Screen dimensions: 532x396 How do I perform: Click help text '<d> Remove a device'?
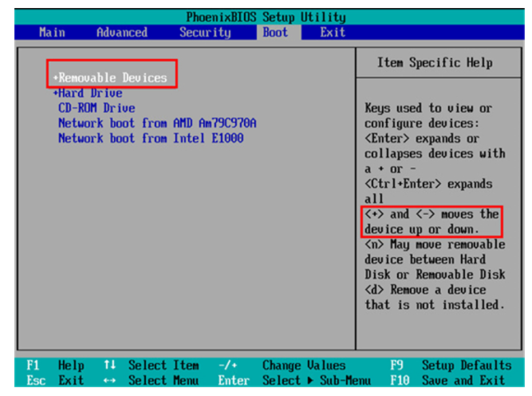coord(425,290)
